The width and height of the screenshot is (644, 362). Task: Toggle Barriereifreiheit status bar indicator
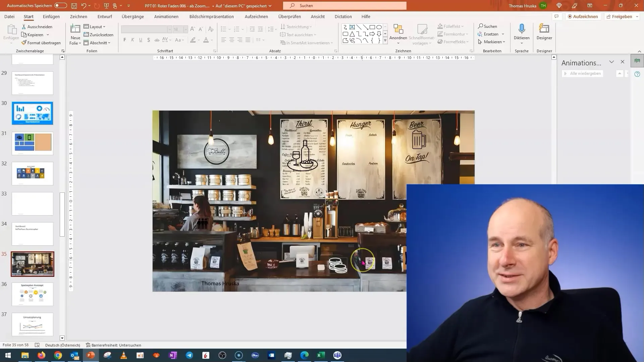pos(113,345)
